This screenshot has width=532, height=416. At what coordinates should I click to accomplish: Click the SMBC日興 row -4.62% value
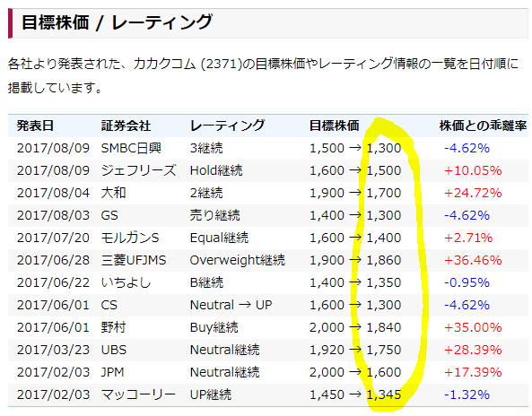coord(467,148)
